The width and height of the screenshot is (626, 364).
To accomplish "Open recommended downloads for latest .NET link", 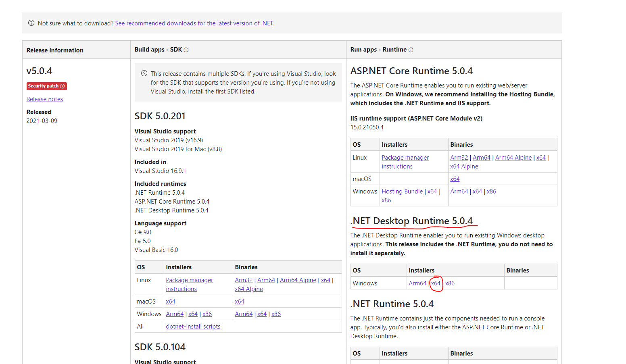I will click(x=194, y=23).
